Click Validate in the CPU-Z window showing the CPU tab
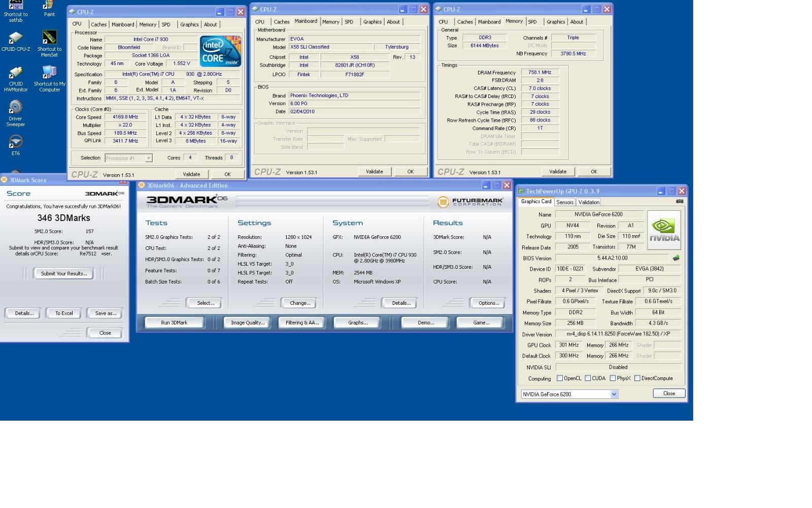 point(191,174)
